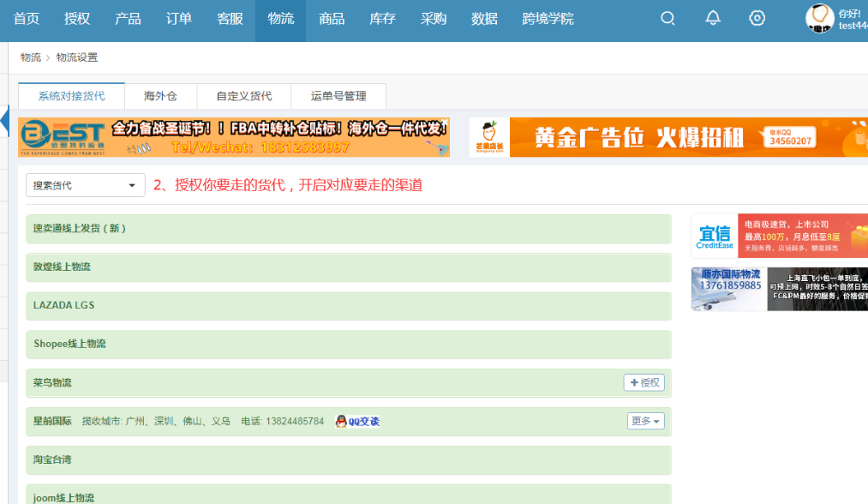Screen dimensions: 868x504
Task: Open the 采购 menu item
Action: click(x=434, y=19)
